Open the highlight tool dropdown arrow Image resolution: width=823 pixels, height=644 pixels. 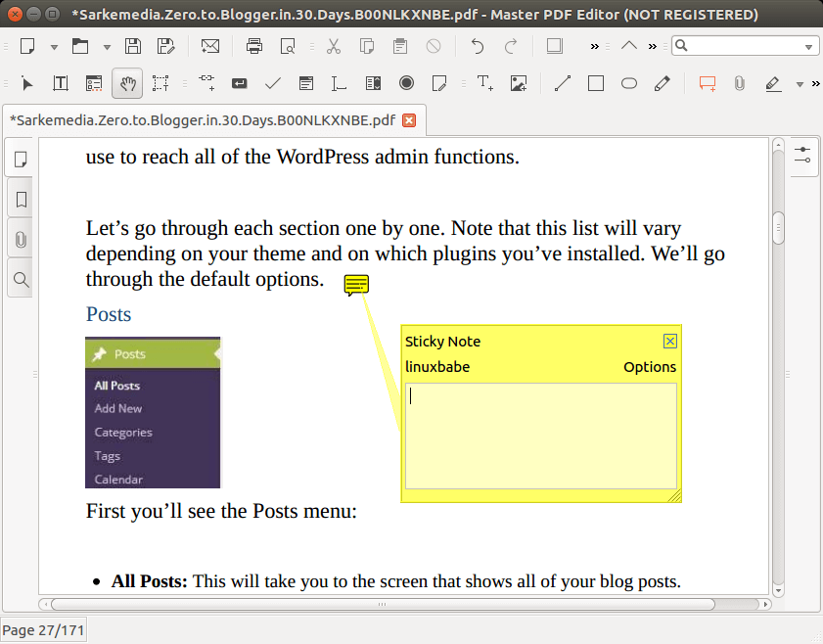800,85
